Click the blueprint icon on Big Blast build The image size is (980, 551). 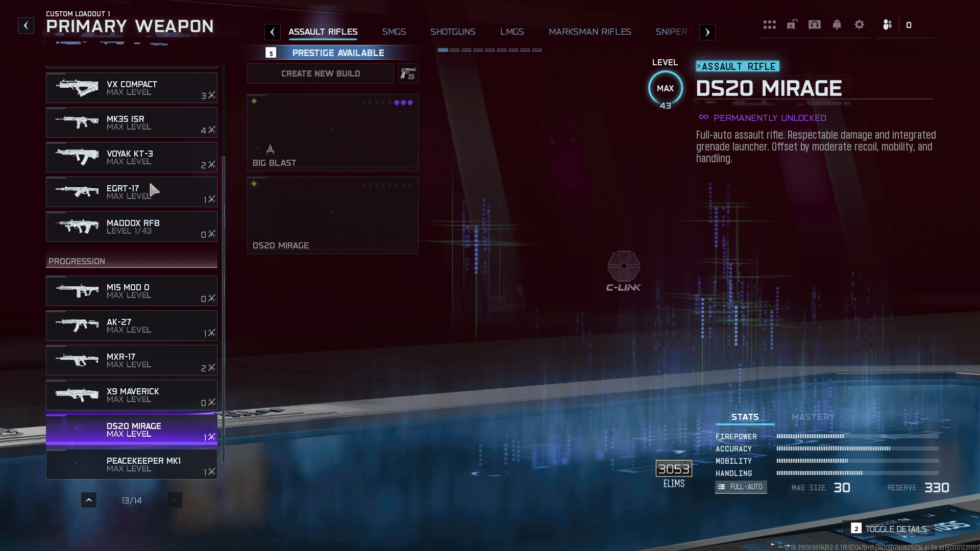point(270,149)
